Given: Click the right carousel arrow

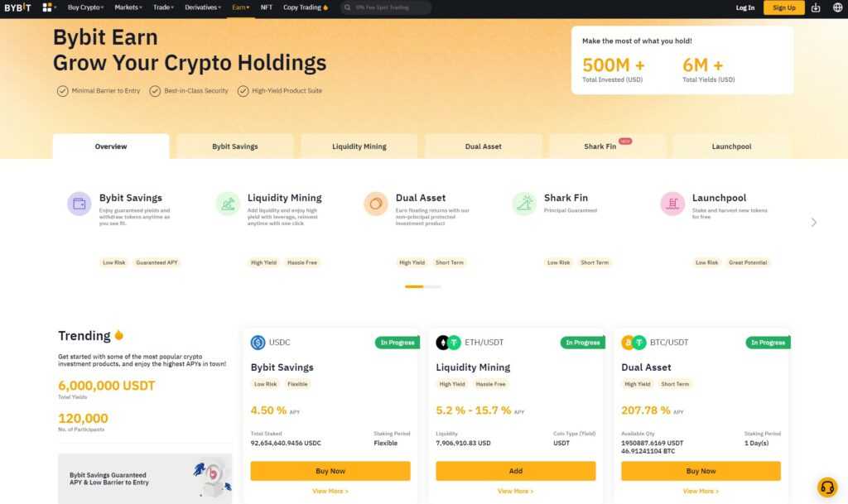Looking at the screenshot, I should [813, 222].
